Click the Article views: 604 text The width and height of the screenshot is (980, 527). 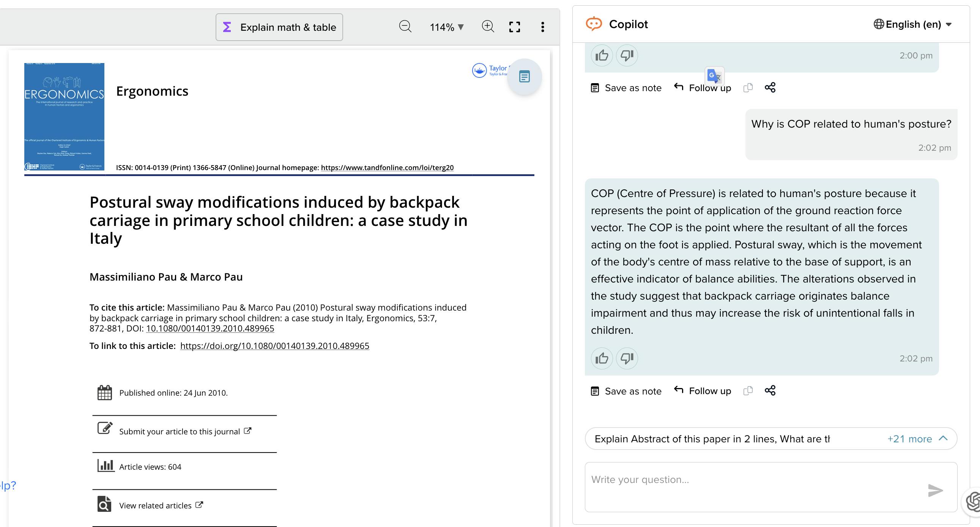(150, 467)
